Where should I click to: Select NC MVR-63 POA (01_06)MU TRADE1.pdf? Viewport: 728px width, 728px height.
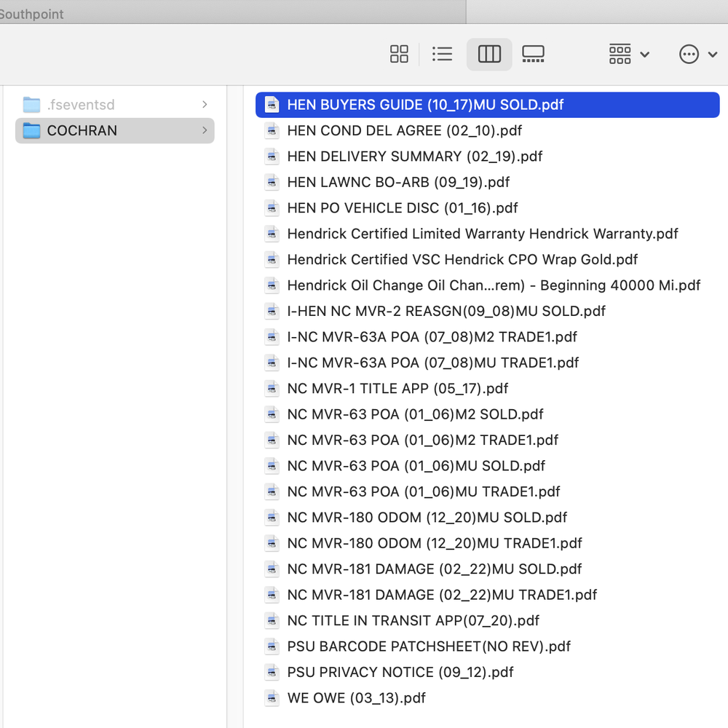(x=488, y=491)
